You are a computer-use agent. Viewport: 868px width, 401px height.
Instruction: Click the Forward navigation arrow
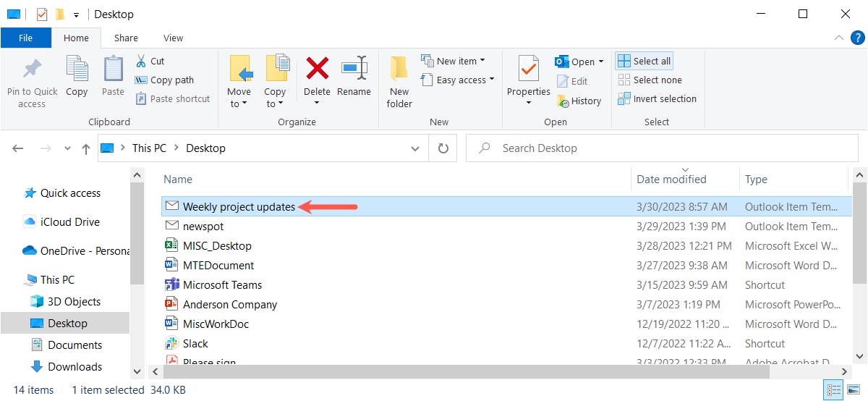point(46,148)
